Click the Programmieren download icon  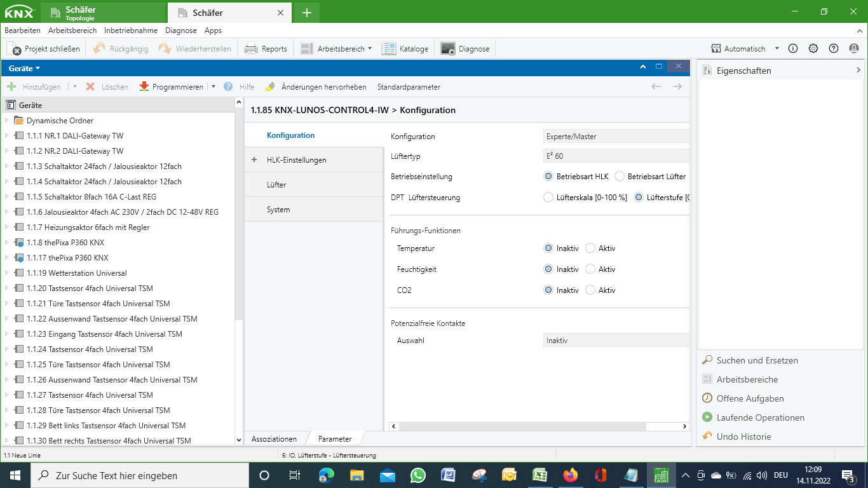tap(144, 86)
